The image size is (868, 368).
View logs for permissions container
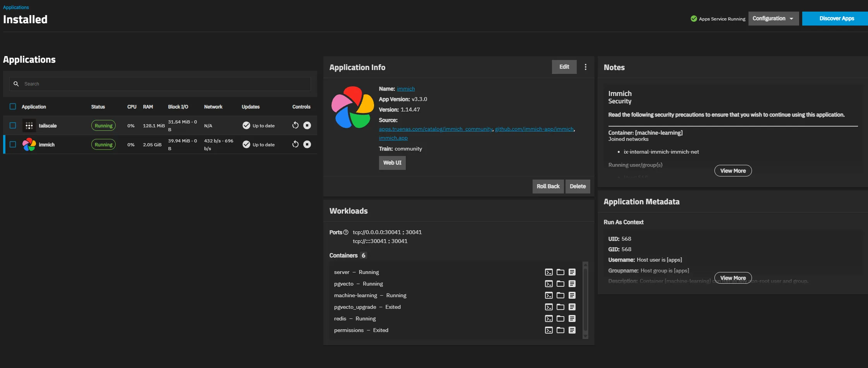pyautogui.click(x=572, y=330)
